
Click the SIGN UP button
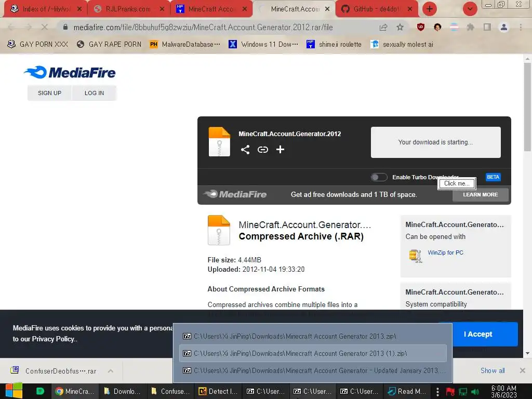[49, 93]
